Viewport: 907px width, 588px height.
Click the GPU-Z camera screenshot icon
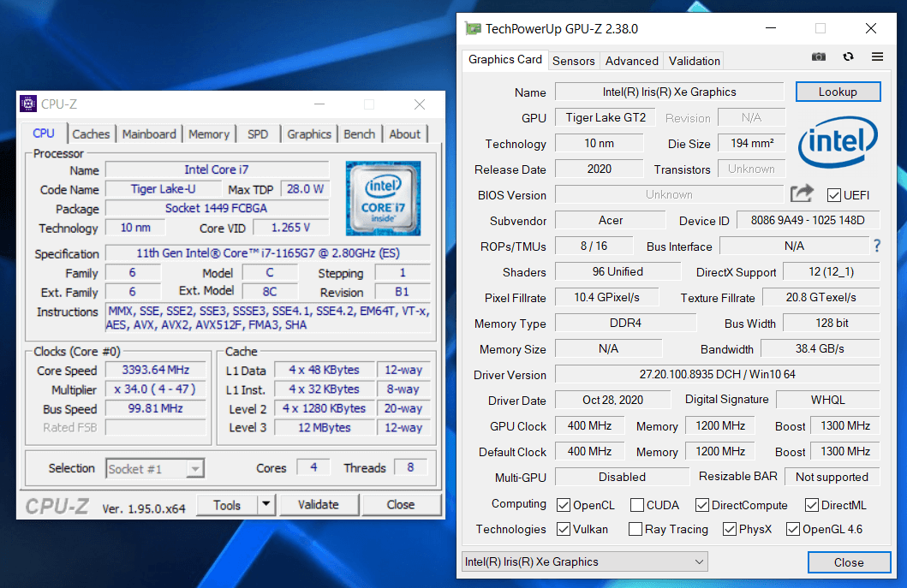click(818, 56)
